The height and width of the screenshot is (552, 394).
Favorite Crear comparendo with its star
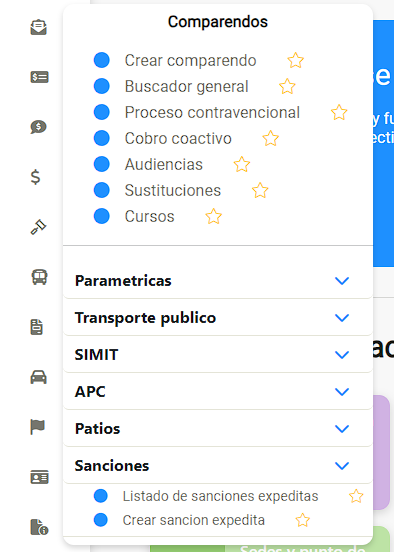(295, 60)
